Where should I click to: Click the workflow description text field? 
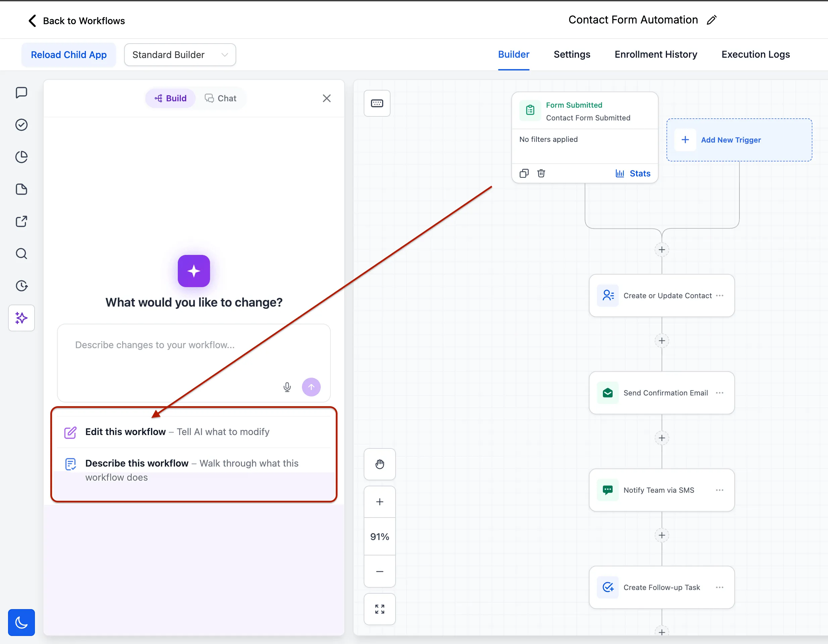tap(194, 363)
